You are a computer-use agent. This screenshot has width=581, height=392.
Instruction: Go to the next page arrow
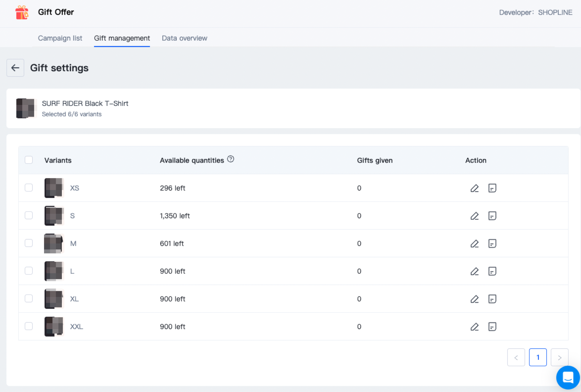(559, 357)
